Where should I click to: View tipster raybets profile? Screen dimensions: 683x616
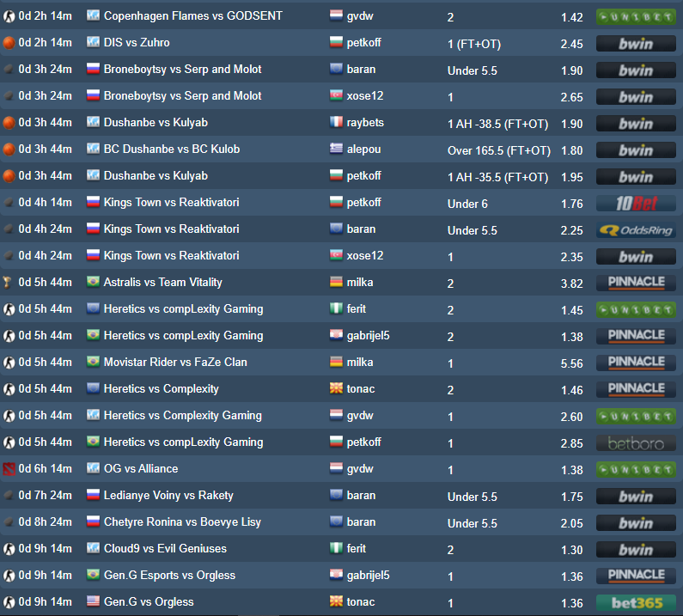coord(365,122)
